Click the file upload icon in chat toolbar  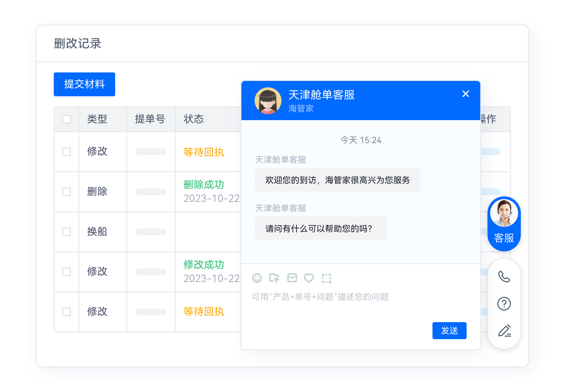pos(274,278)
